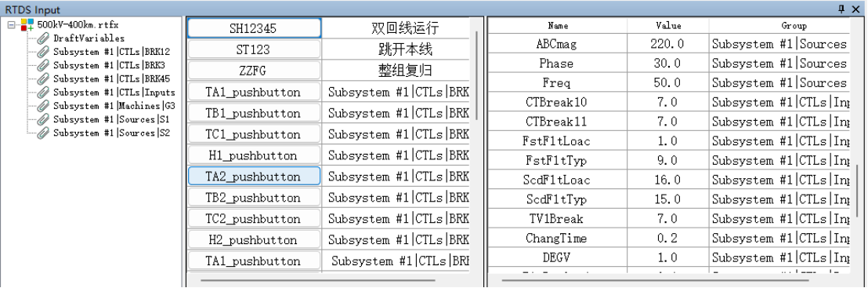Edit FstFltLoac value 1.0
The width and height of the screenshot is (868, 288).
(x=668, y=141)
